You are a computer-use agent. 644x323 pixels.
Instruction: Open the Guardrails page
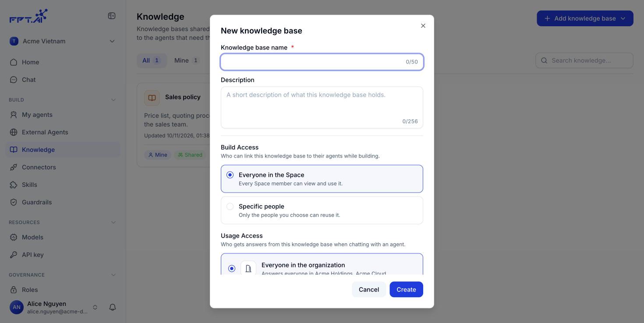[x=63, y=202]
